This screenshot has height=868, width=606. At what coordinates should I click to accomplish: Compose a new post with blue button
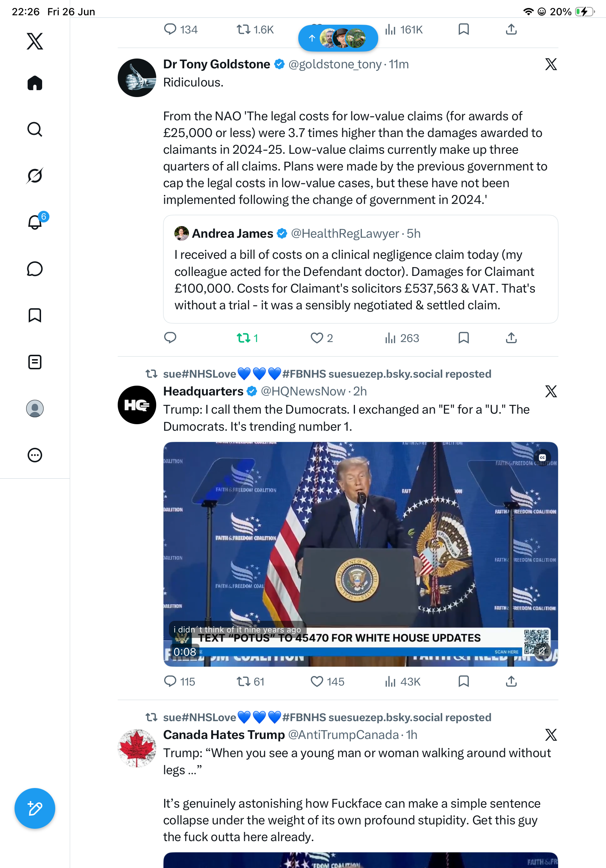35,808
